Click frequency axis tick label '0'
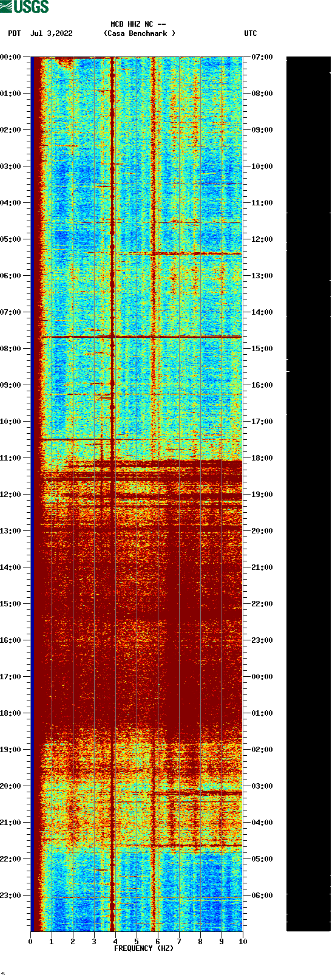This screenshot has width=335, height=980. 30,942
